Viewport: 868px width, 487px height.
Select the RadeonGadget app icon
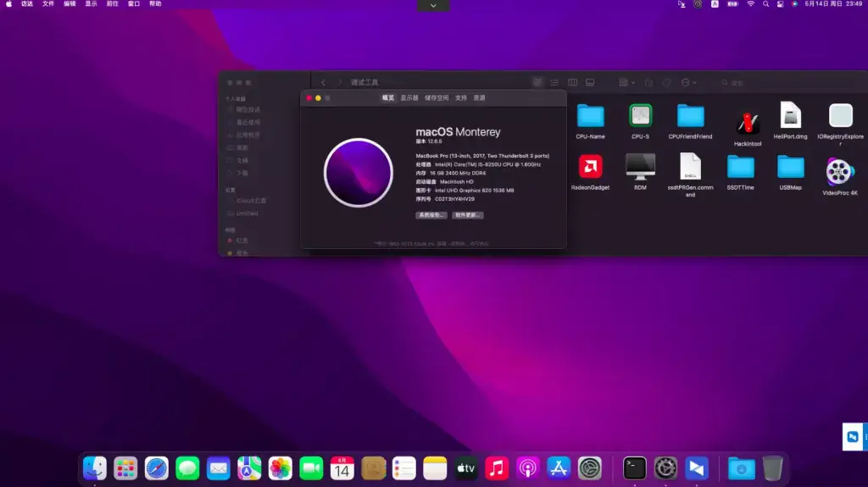point(590,167)
